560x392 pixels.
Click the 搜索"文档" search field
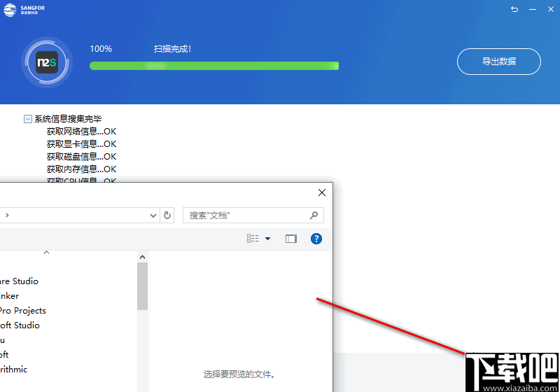click(x=253, y=216)
